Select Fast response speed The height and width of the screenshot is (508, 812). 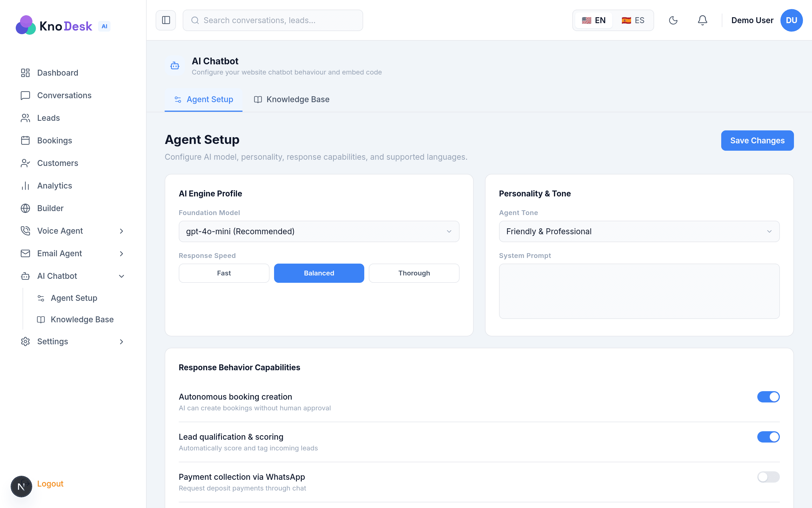[224, 273]
